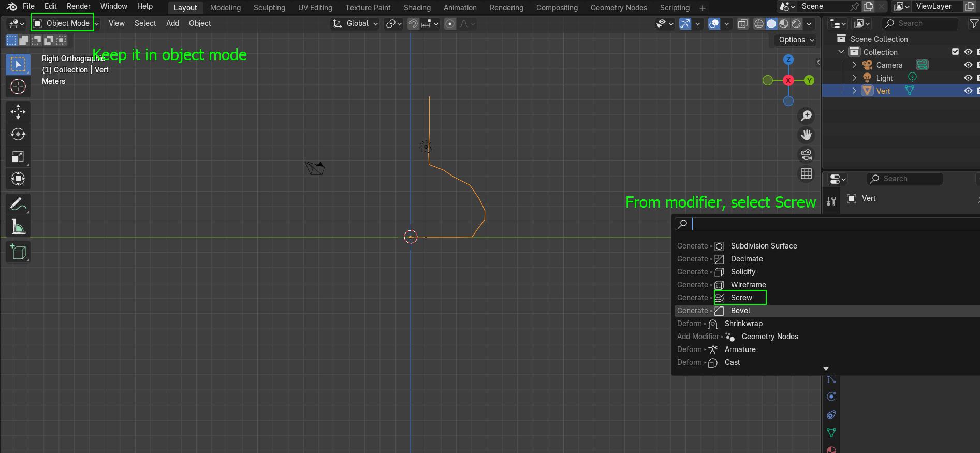Select the Transform tool
This screenshot has width=980, height=453.
pos(18,179)
